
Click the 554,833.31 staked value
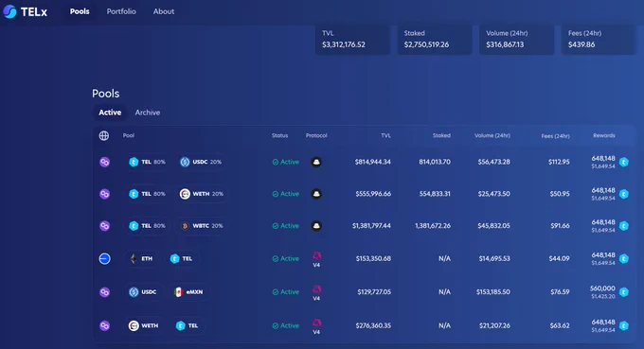tap(435, 194)
